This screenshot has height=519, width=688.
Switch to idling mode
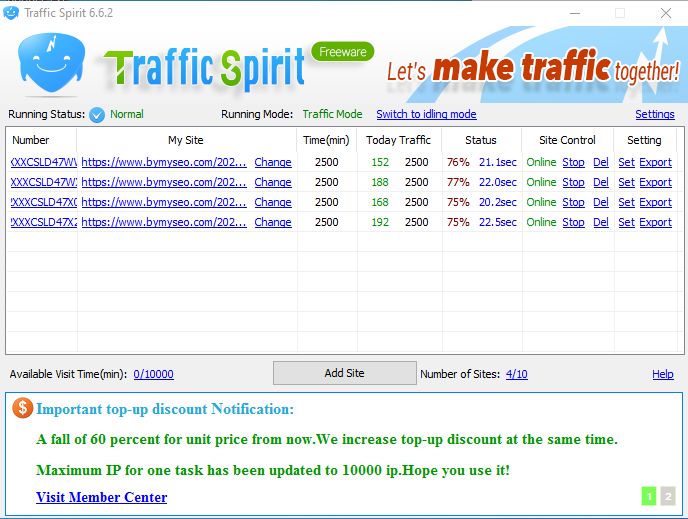pyautogui.click(x=426, y=114)
